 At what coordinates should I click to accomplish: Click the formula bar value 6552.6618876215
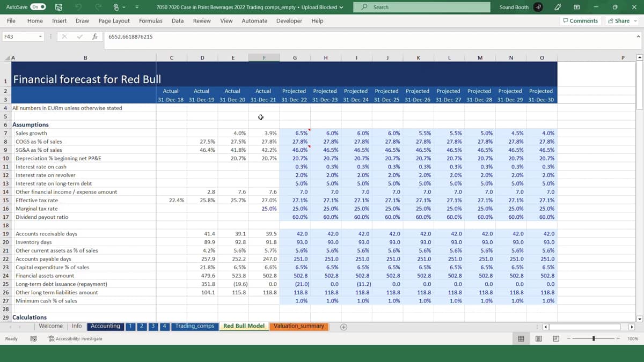(130, 36)
